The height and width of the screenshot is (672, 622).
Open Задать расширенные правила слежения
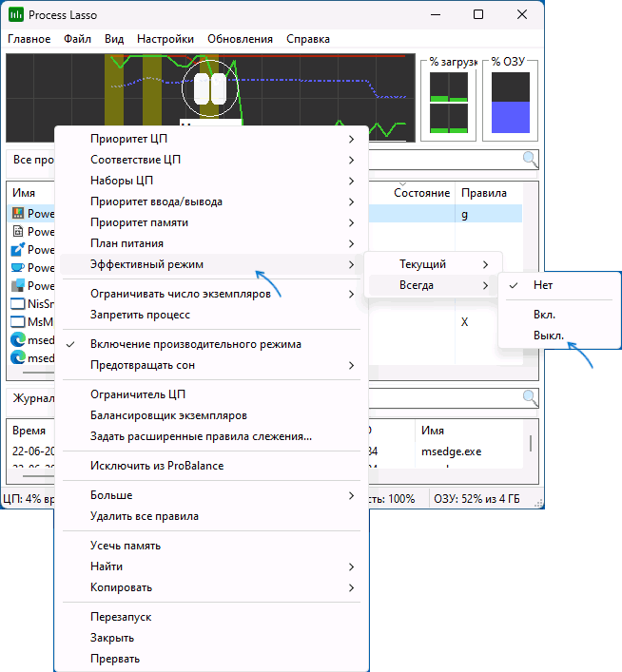pos(212,436)
